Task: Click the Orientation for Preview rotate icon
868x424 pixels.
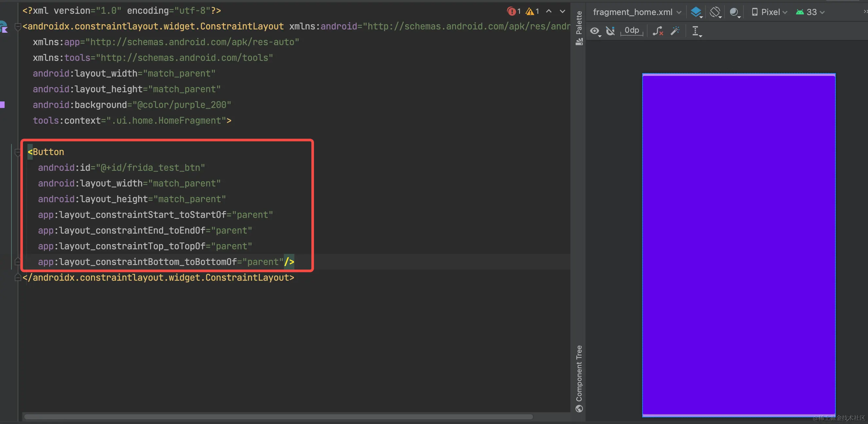Action: coord(715,12)
